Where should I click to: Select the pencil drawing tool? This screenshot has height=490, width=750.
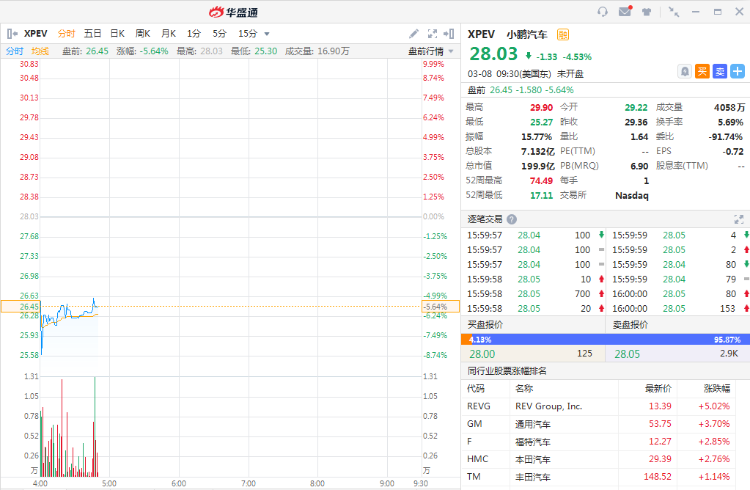pyautogui.click(x=415, y=33)
